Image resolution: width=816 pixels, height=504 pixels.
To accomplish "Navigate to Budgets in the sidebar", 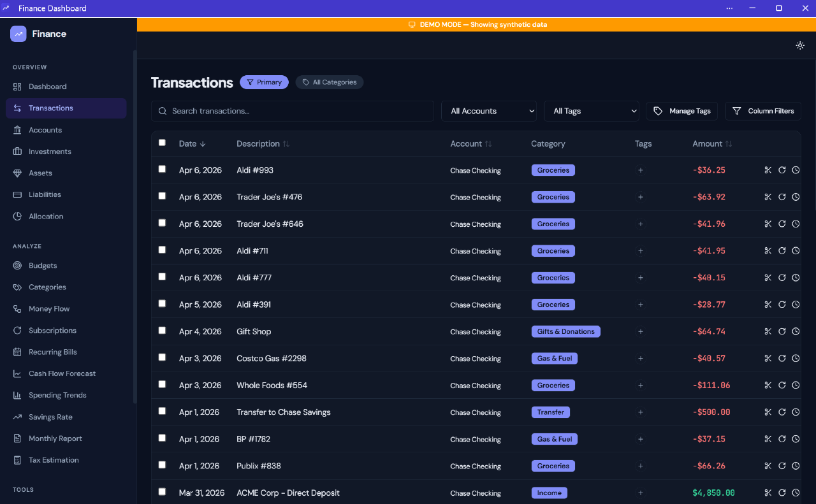I will pyautogui.click(x=42, y=266).
